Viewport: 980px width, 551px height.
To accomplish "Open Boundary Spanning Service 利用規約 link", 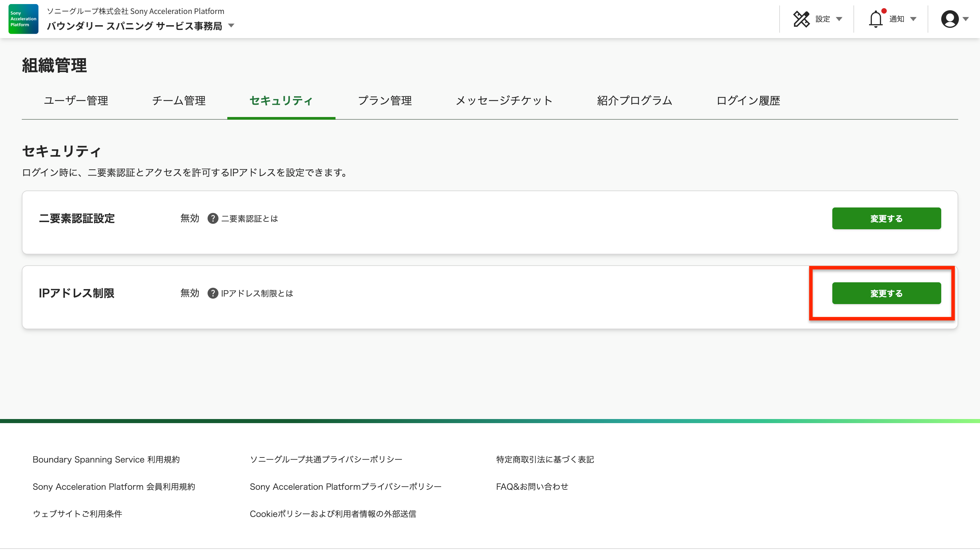I will [106, 460].
